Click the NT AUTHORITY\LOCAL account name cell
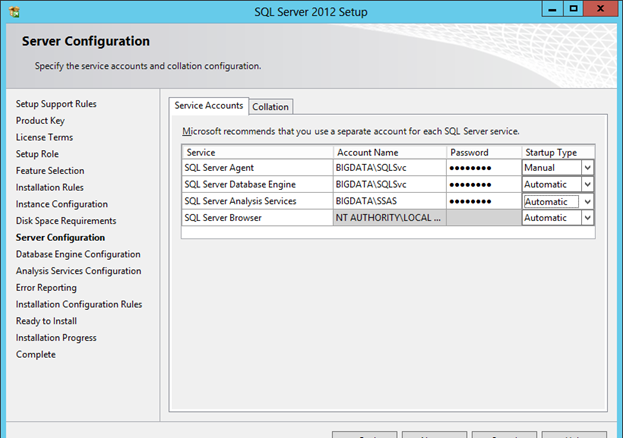This screenshot has width=623, height=438. 389,218
